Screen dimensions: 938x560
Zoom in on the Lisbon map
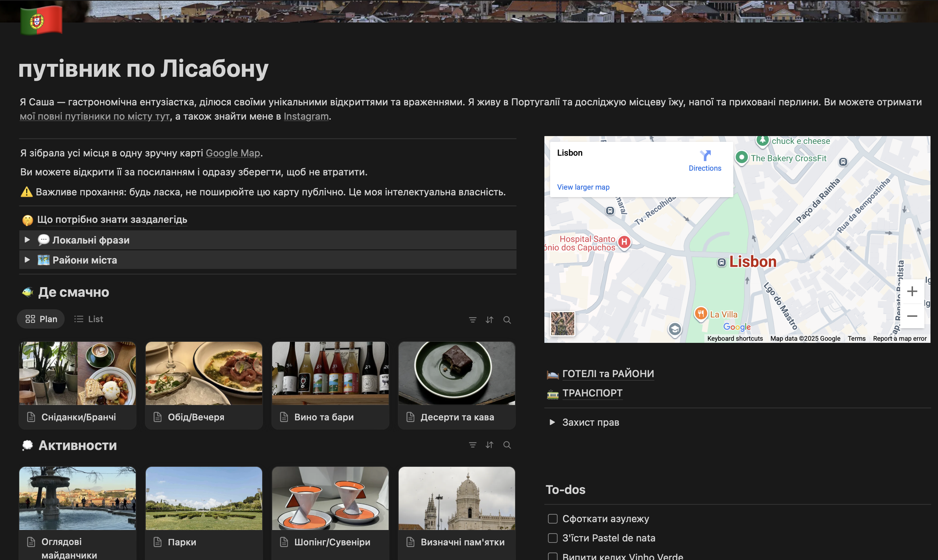point(912,291)
